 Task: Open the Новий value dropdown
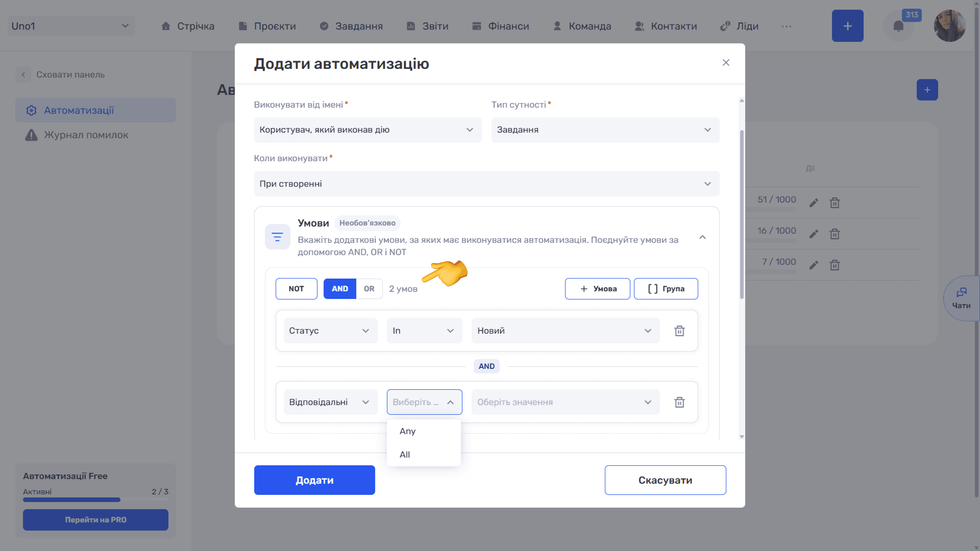pos(565,330)
